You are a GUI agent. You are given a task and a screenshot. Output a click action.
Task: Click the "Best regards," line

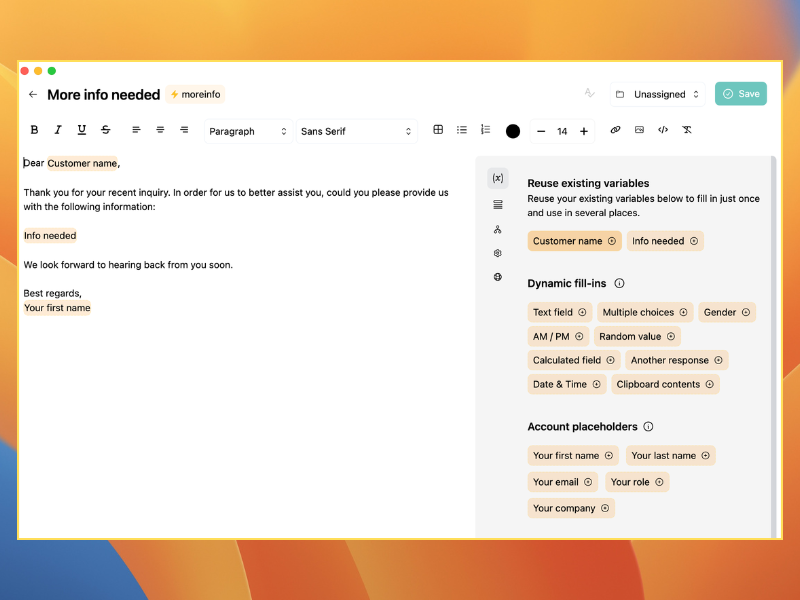(53, 293)
